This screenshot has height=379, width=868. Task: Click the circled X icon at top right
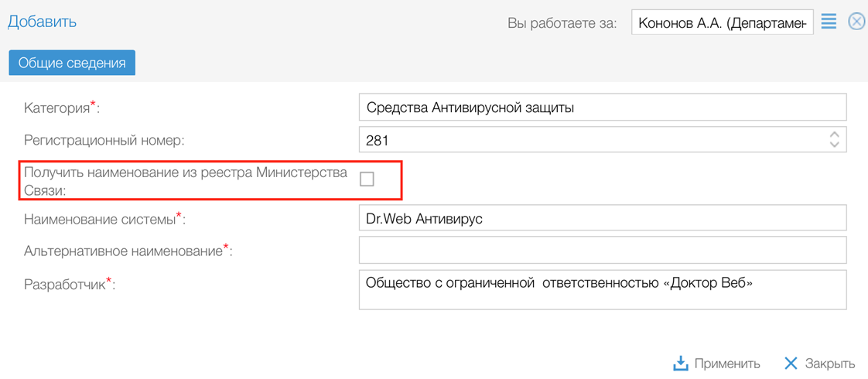[856, 22]
